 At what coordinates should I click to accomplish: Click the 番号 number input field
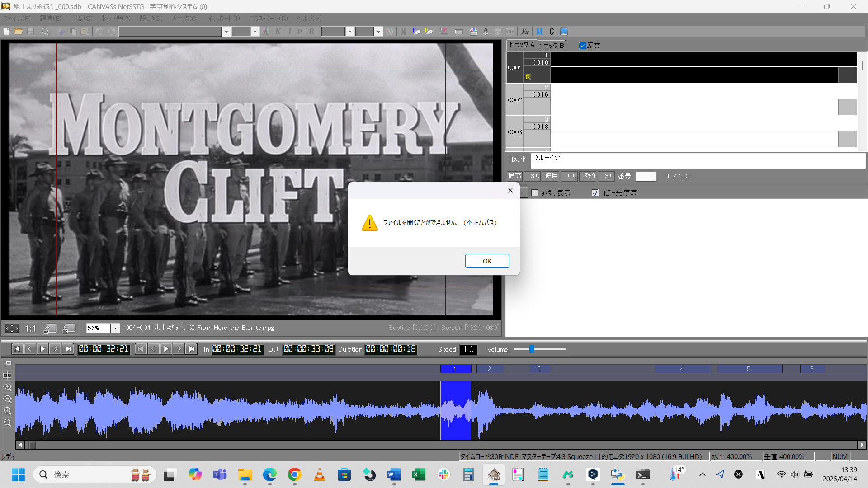[646, 176]
